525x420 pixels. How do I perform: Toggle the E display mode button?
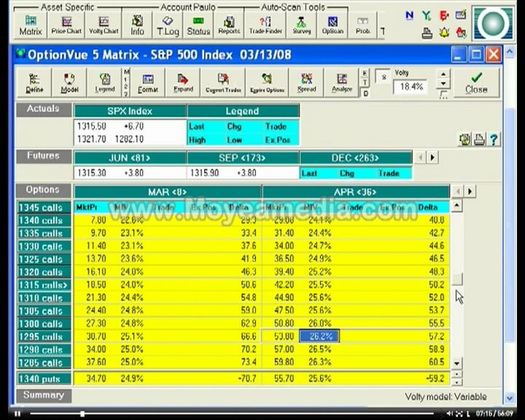pyautogui.click(x=365, y=73)
